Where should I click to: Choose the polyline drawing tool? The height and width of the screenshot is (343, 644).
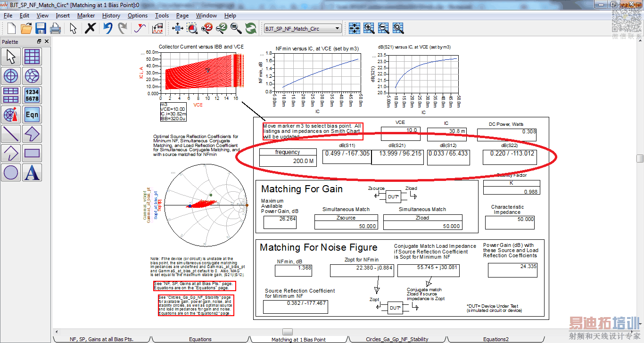click(11, 153)
